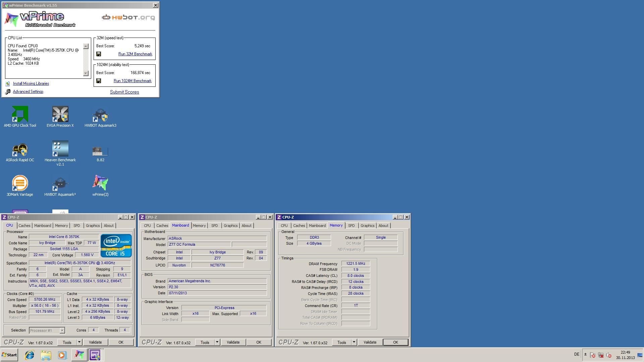Run the 1024M Benchmark
644x362 pixels.
tap(132, 81)
